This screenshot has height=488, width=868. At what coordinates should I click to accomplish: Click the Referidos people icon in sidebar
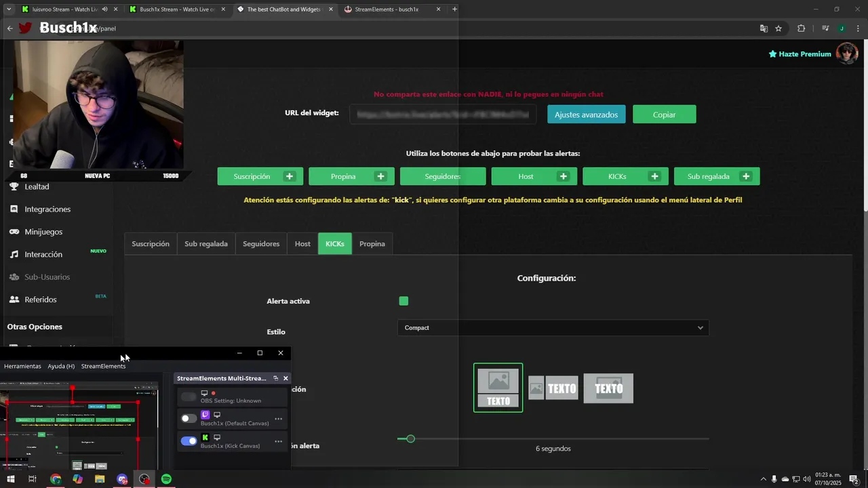(14, 300)
